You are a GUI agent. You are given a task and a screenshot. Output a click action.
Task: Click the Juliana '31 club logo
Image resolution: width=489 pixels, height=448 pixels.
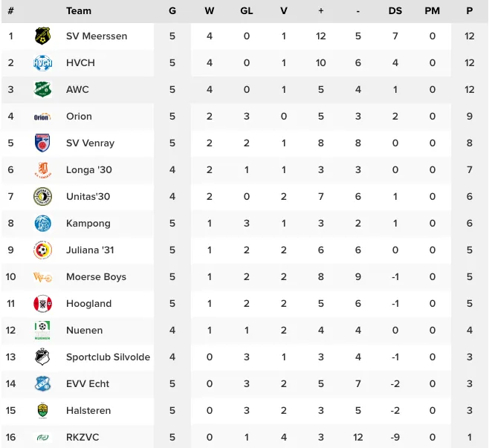(x=42, y=250)
